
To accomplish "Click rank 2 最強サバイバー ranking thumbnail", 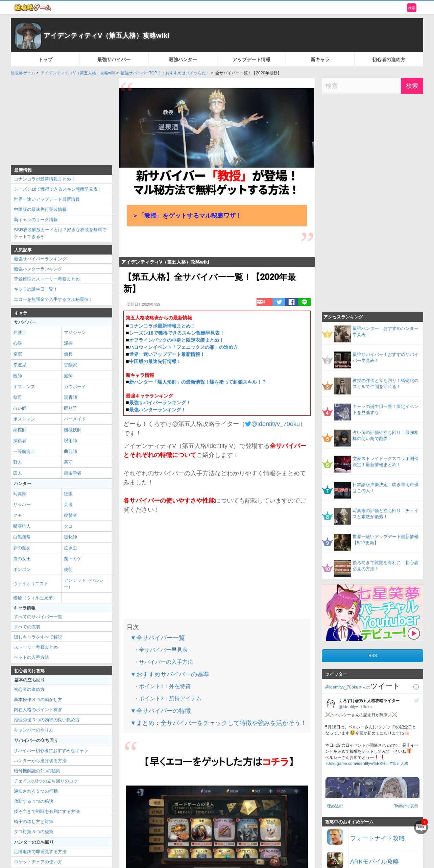I will pos(342,360).
